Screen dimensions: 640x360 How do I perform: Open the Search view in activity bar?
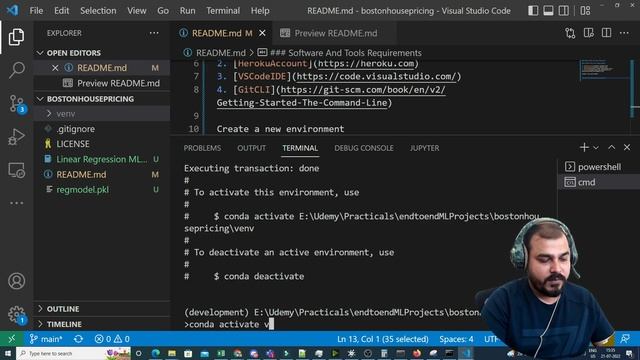point(16,70)
